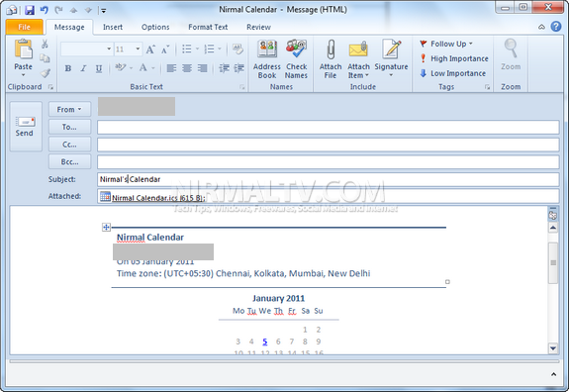Screen dimensions: 569x392
Task: Click Shrink Font icon
Action: coord(165,49)
